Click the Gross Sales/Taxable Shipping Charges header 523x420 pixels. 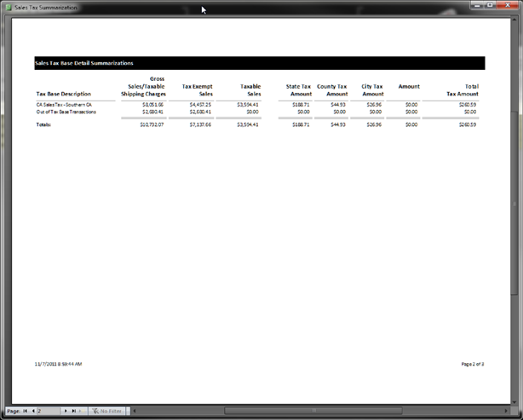(x=143, y=86)
